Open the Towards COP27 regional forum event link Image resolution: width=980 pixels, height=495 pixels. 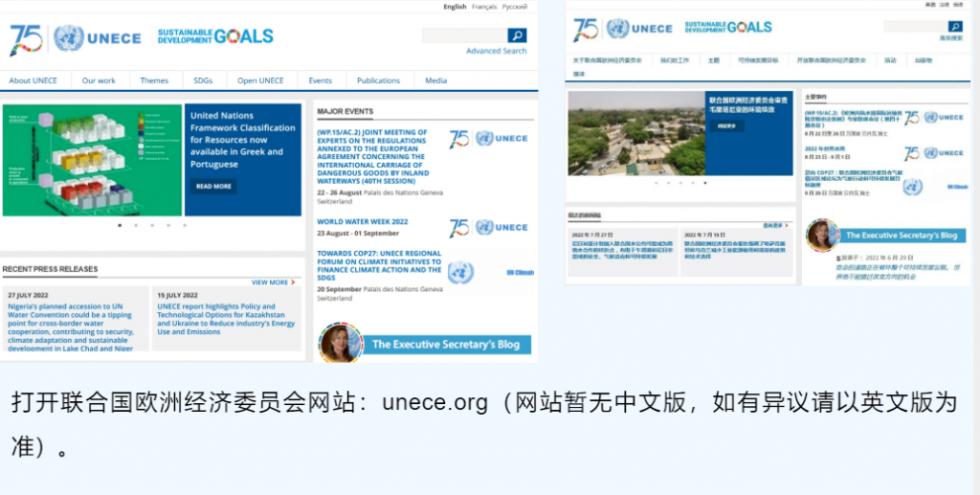[x=379, y=265]
